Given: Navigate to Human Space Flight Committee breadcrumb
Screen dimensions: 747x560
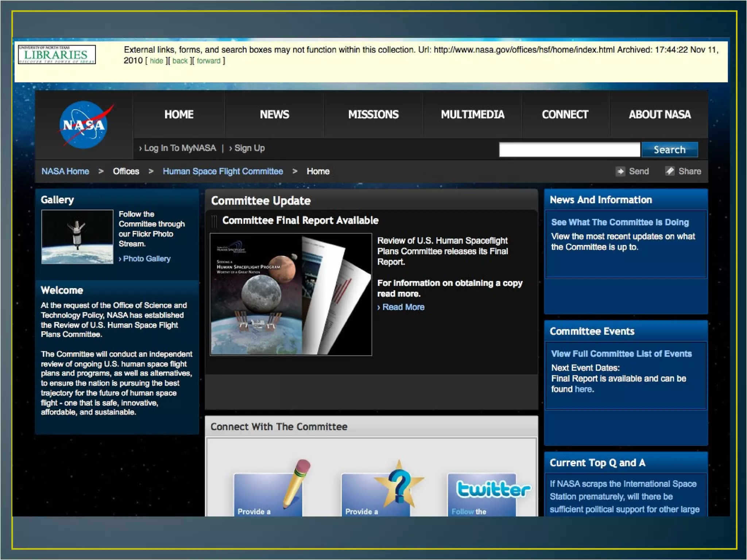Looking at the screenshot, I should click(x=222, y=171).
